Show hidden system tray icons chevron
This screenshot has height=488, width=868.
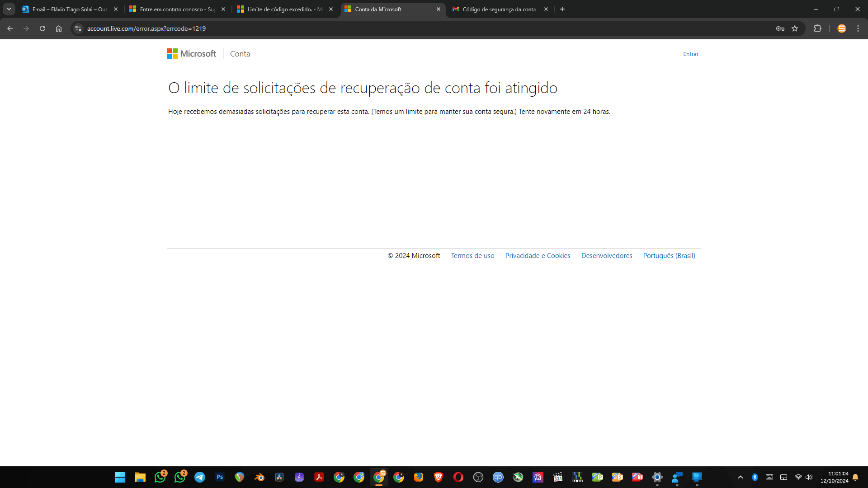click(741, 477)
